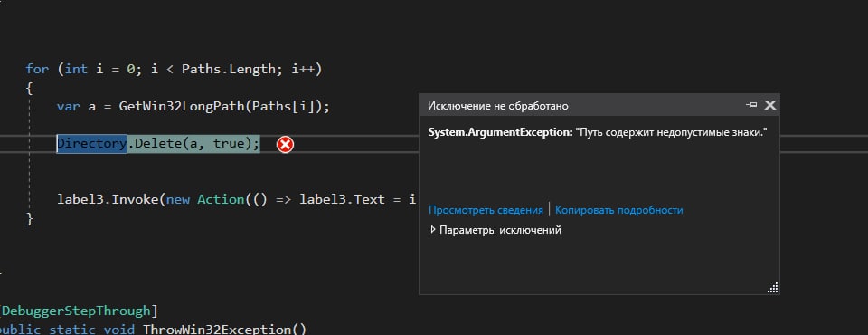Image resolution: width=868 pixels, height=335 pixels.
Task: Click the var a declaration
Action: tap(76, 106)
